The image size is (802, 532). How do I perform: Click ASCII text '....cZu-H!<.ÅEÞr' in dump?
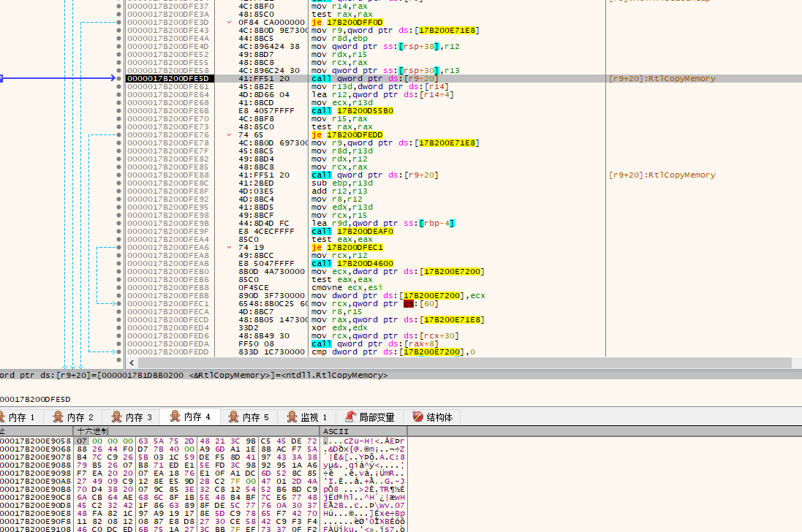tap(363, 441)
